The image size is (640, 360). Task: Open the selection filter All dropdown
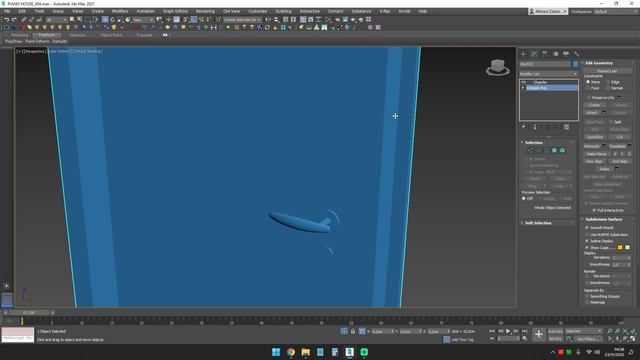point(56,20)
